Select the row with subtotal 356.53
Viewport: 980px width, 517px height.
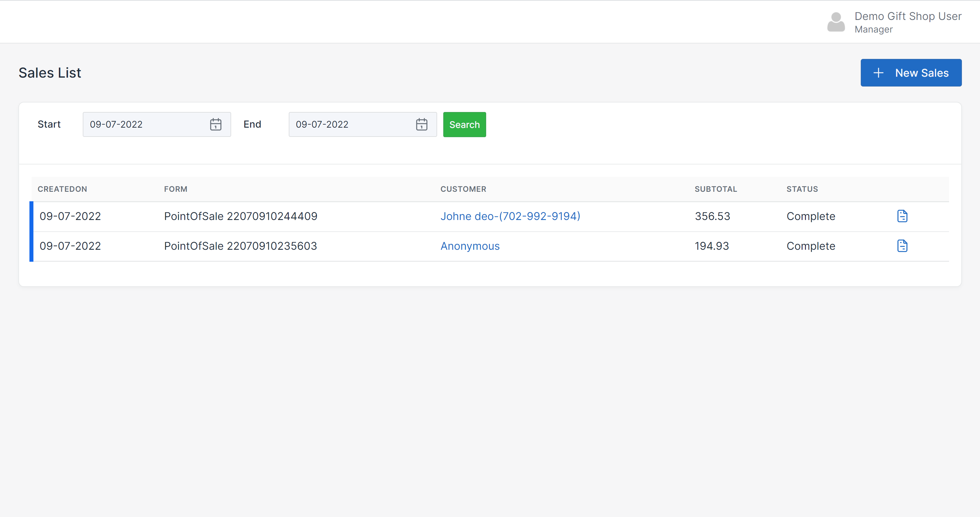712,216
